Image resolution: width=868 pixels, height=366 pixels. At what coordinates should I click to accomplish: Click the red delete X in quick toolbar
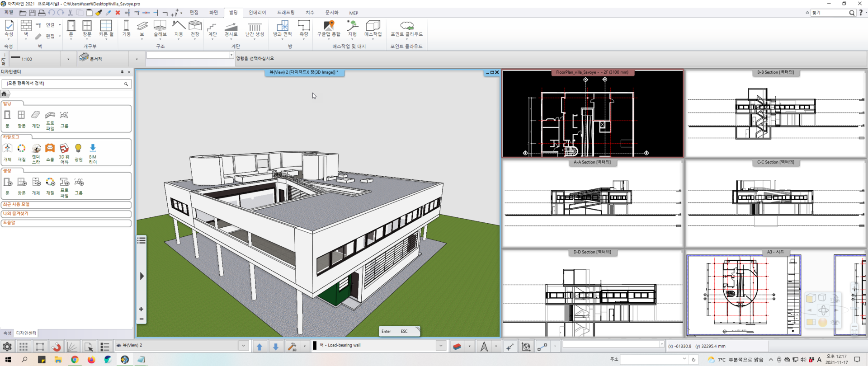(x=118, y=13)
